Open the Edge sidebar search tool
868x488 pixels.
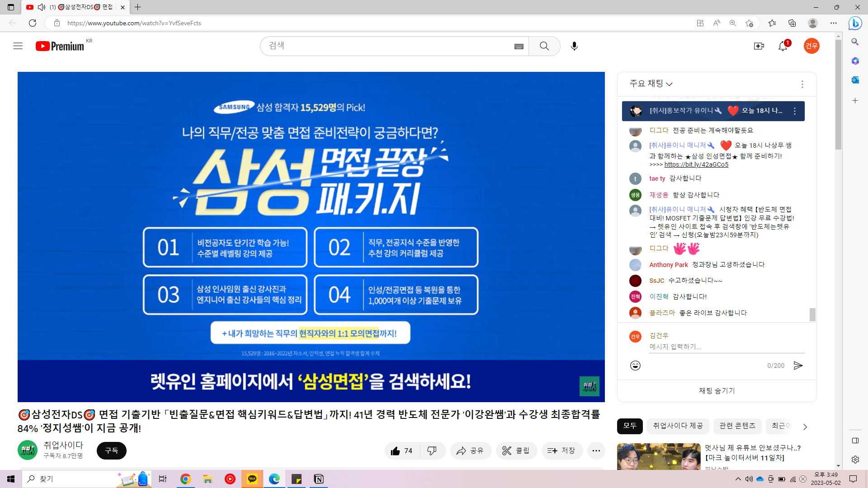click(855, 42)
